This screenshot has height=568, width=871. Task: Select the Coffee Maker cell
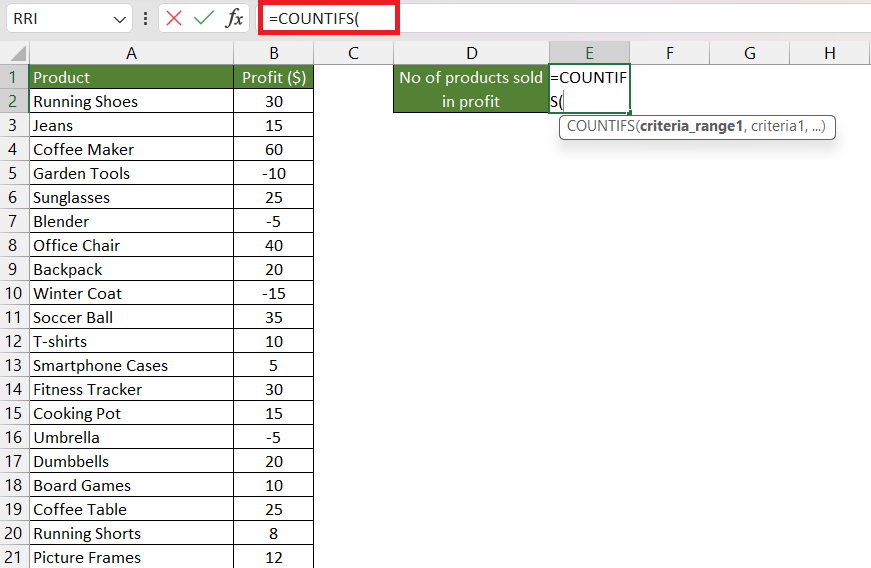click(x=131, y=149)
